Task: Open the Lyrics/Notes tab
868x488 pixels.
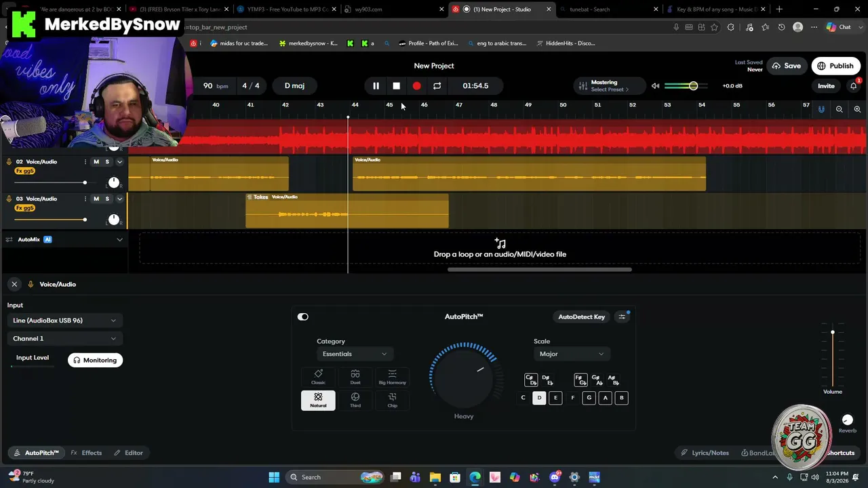Action: click(x=705, y=453)
